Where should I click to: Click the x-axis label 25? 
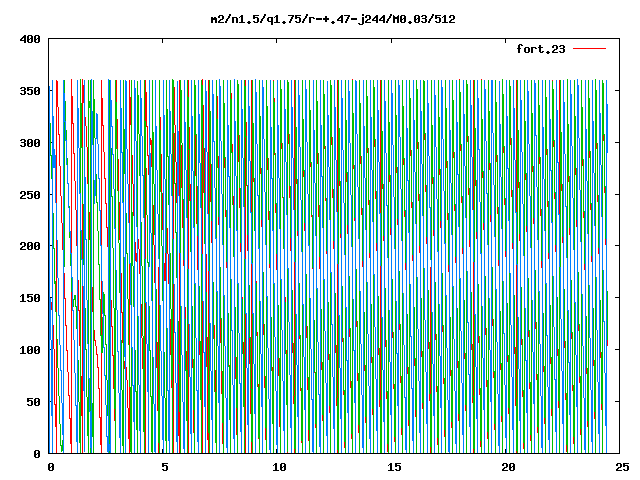pos(622,467)
